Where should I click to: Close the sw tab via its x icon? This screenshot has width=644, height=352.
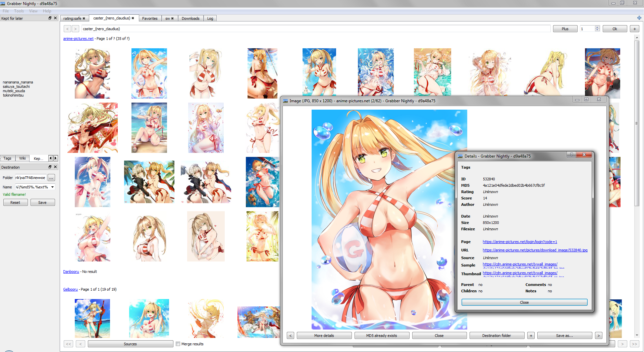point(172,18)
